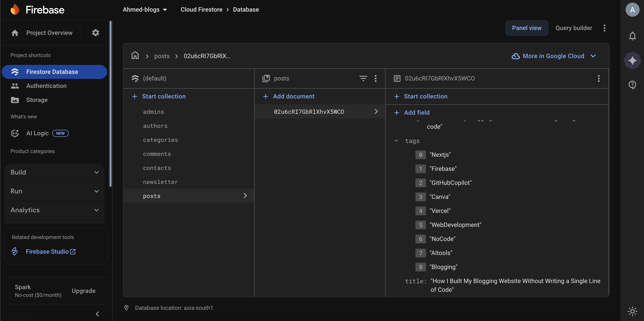Open the top-right view options kebab menu

[x=605, y=28]
